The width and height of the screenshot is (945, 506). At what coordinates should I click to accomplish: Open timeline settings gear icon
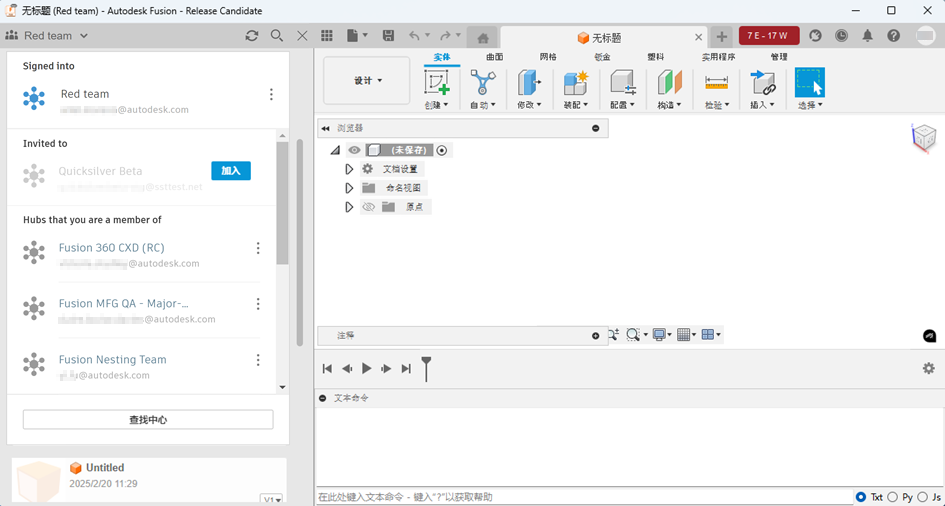click(929, 368)
